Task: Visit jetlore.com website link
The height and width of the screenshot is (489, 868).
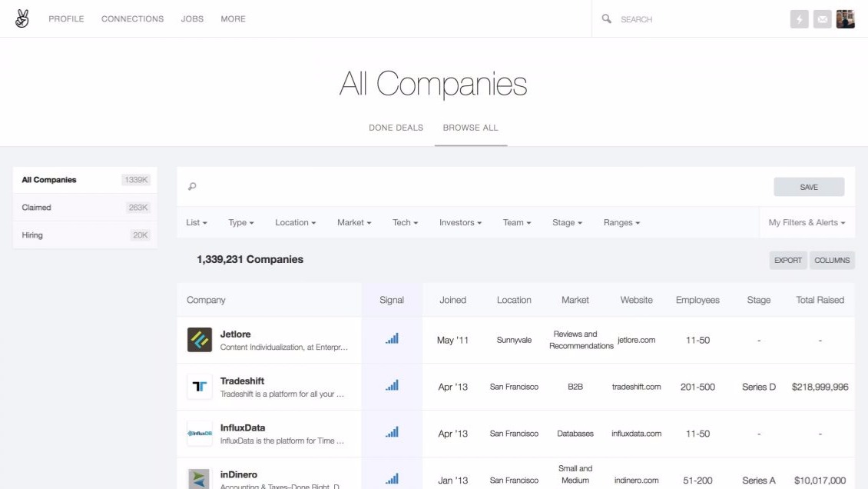Action: click(637, 340)
